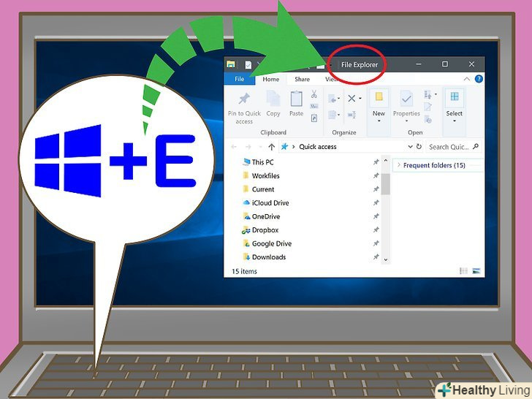Click the Forward navigation arrow
Image resolution: width=532 pixels, height=399 pixels.
pyautogui.click(x=248, y=147)
